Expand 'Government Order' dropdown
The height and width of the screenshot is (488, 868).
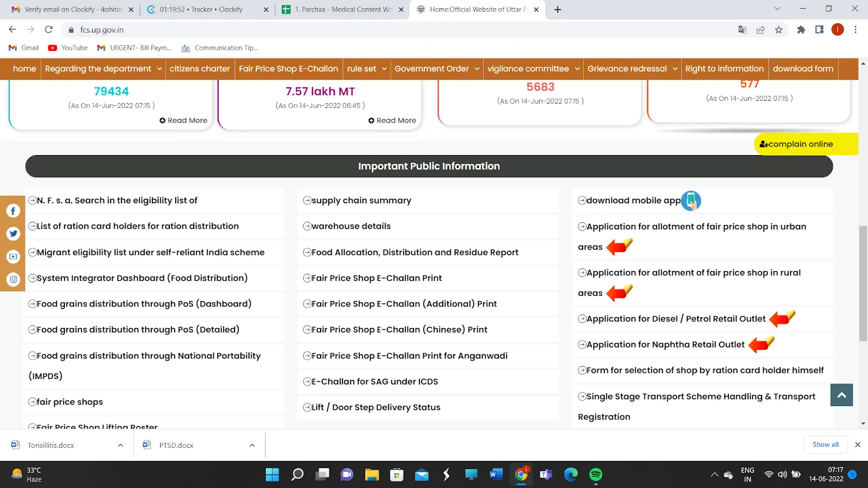click(x=437, y=69)
